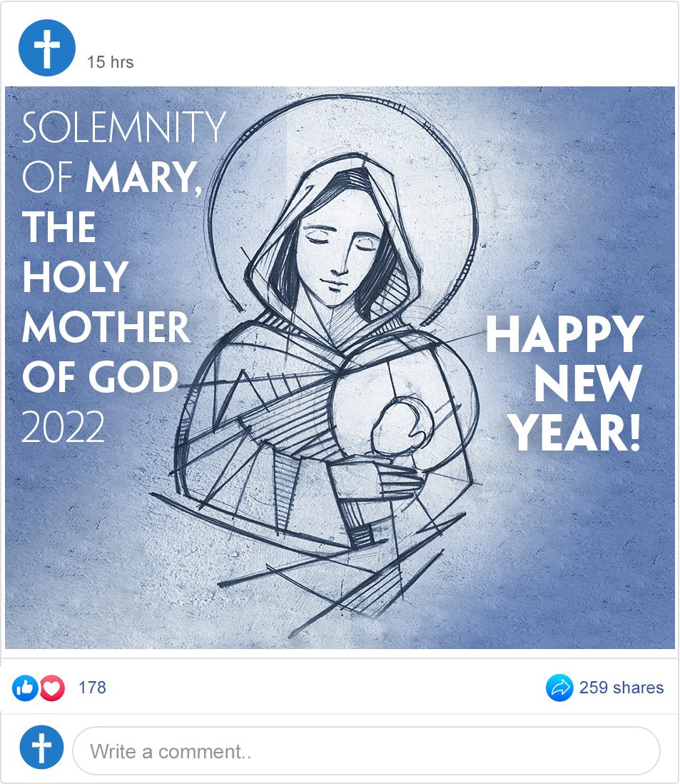
Task: Focus the Write a comment field
Action: click(x=365, y=751)
